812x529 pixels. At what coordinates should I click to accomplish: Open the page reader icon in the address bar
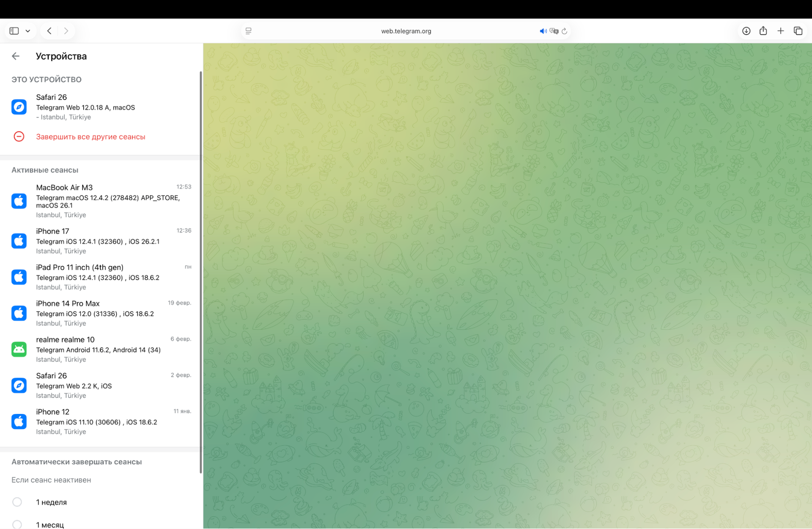pos(249,31)
